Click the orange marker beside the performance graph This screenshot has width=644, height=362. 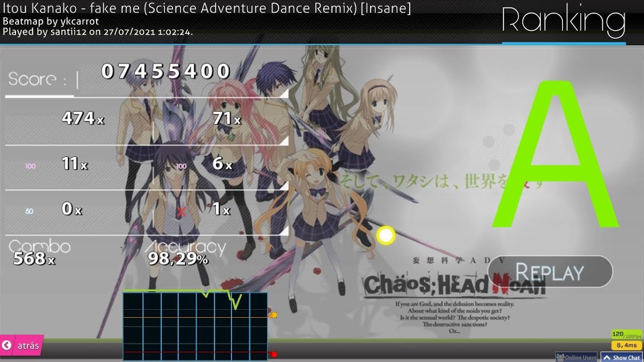tap(273, 315)
